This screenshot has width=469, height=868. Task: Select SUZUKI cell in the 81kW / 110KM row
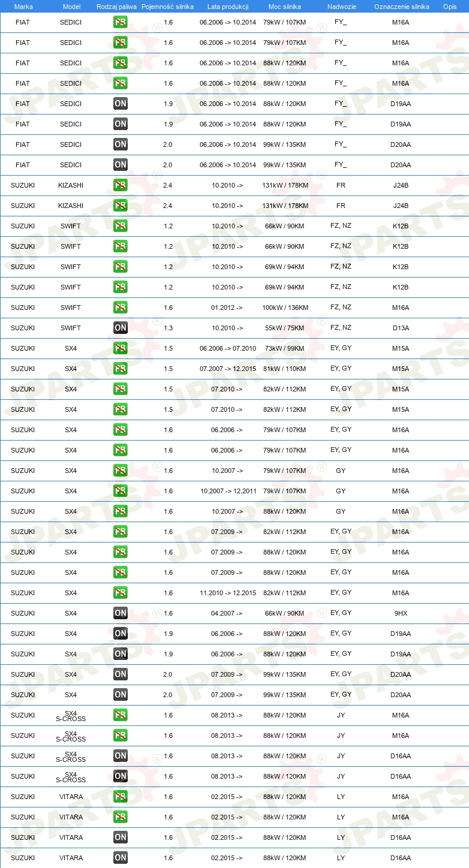[23, 369]
